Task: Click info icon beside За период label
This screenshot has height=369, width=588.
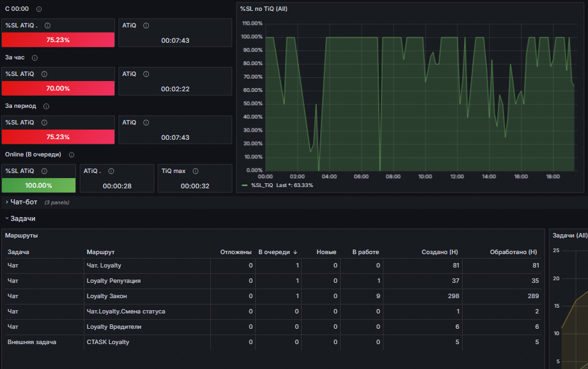Action: [46, 107]
